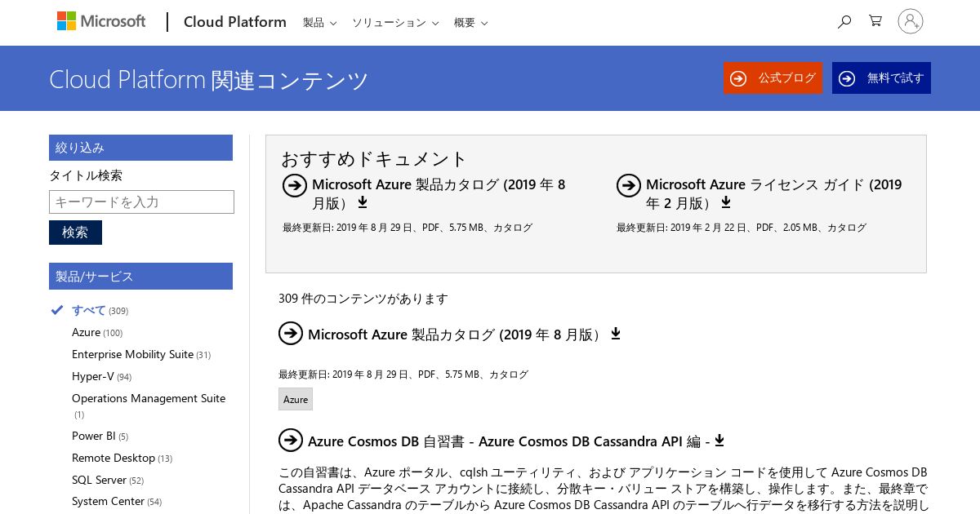Select the すべて (309) filter
The image size is (980, 514).
[x=100, y=310]
